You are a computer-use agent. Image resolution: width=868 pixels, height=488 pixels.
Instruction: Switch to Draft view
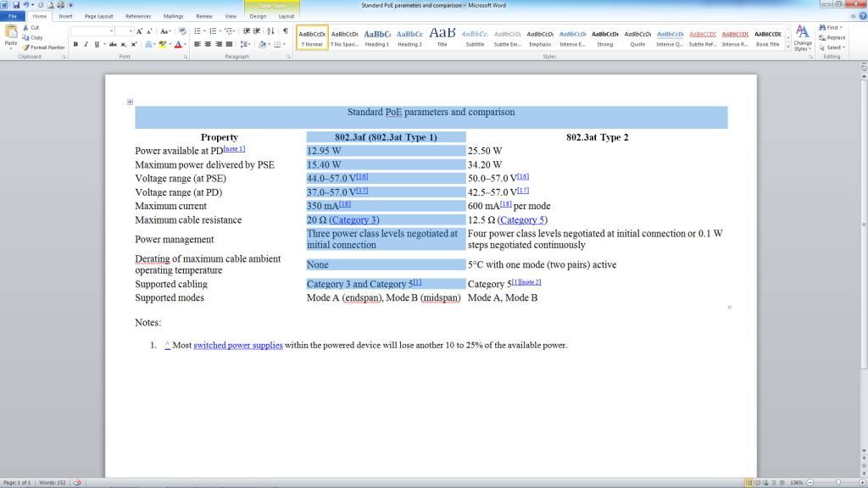tap(782, 482)
